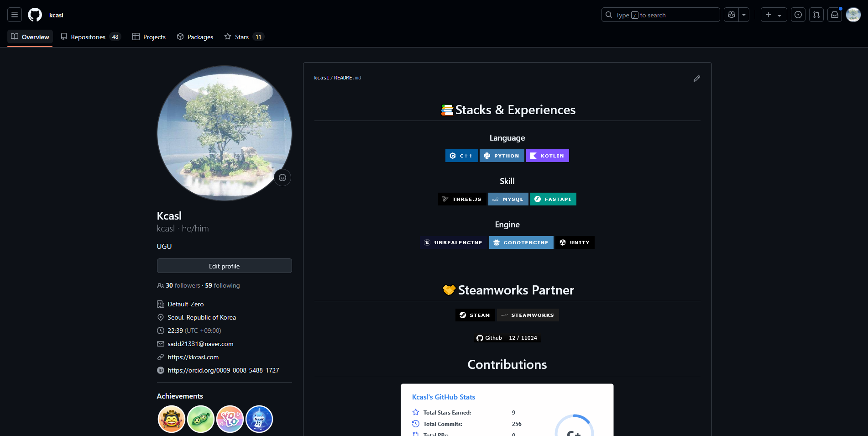
Task: Click the Edit profile button
Action: [225, 266]
